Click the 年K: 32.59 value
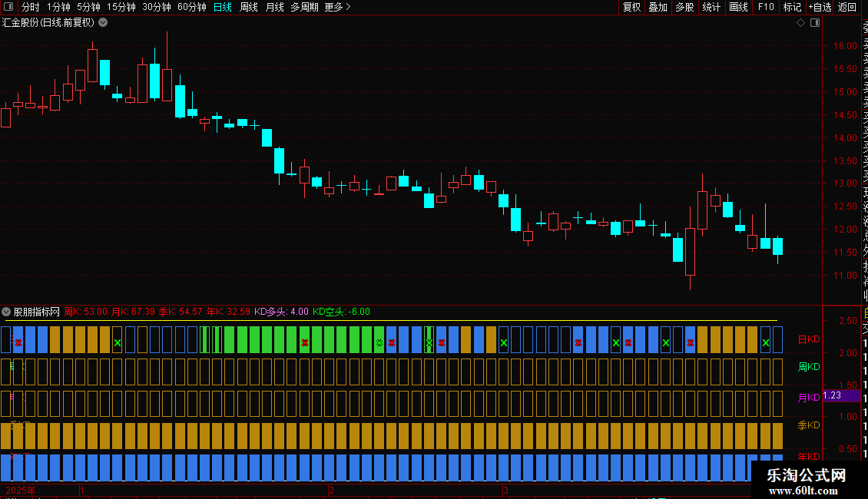 click(x=228, y=312)
